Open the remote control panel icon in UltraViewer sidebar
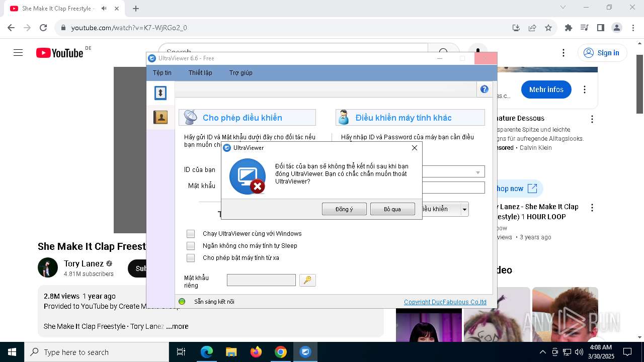 [x=160, y=93]
